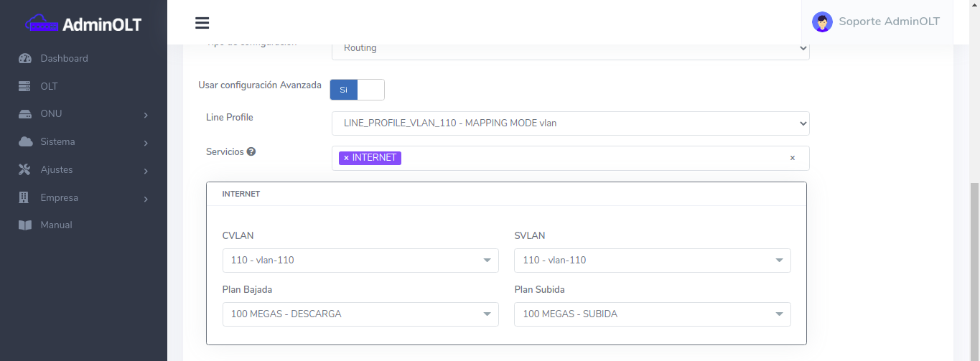Click the OLT server icon in sidebar
Viewport: 980px width, 361px height.
coord(25,86)
